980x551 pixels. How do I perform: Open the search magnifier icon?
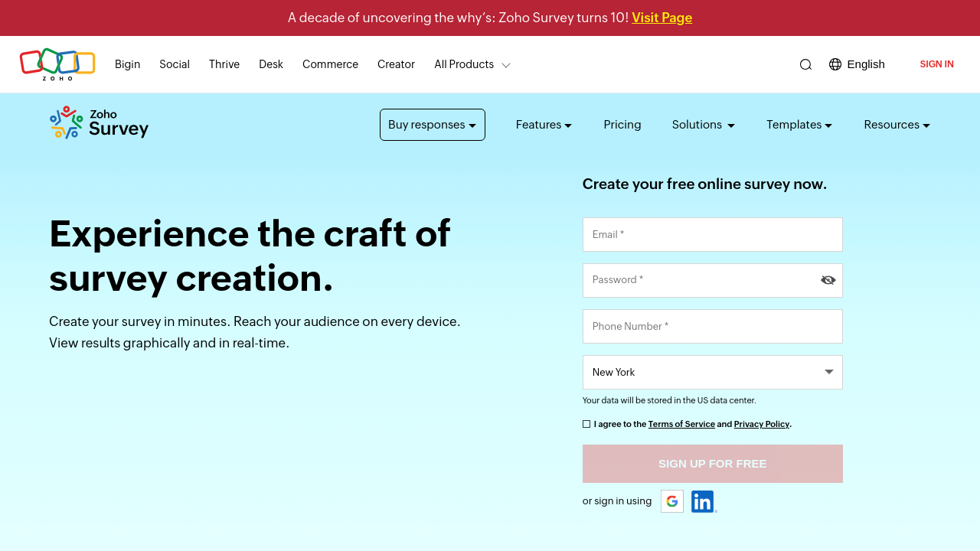(805, 65)
